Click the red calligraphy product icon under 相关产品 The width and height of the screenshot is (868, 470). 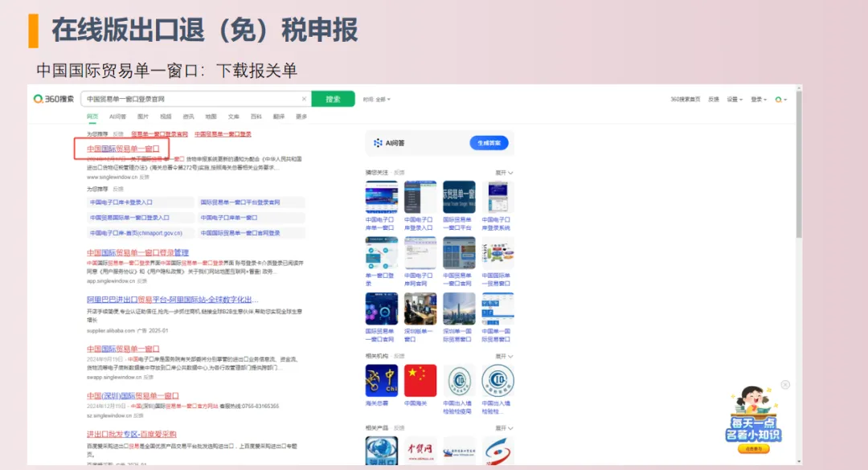pos(420,451)
